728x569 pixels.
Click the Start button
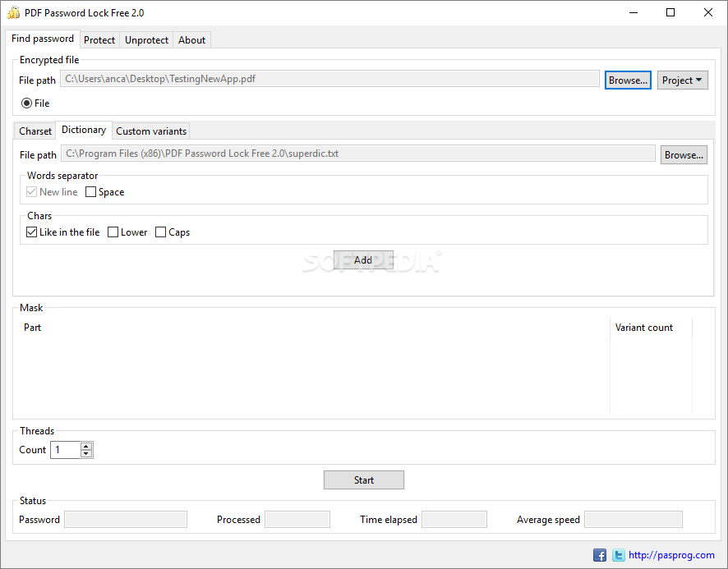click(x=363, y=480)
